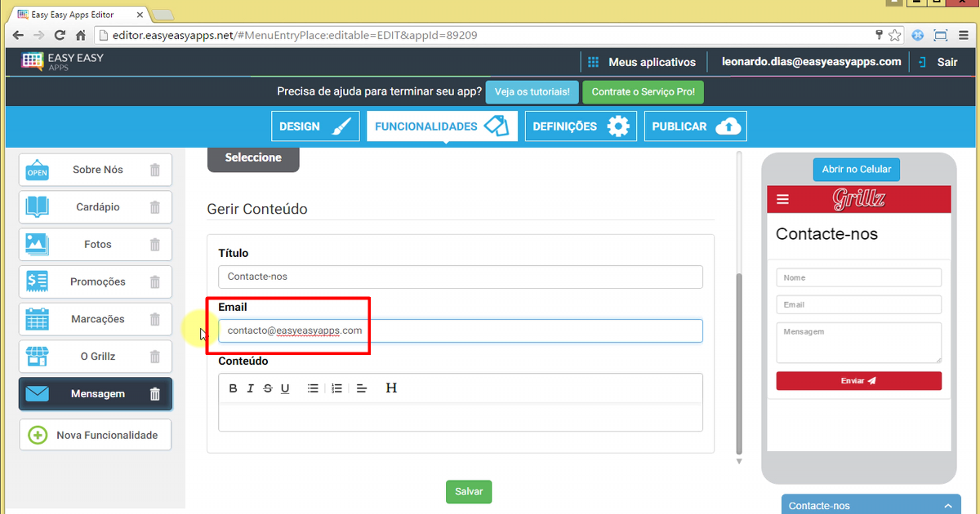Insert a bulleted list
The image size is (980, 514).
click(x=313, y=388)
